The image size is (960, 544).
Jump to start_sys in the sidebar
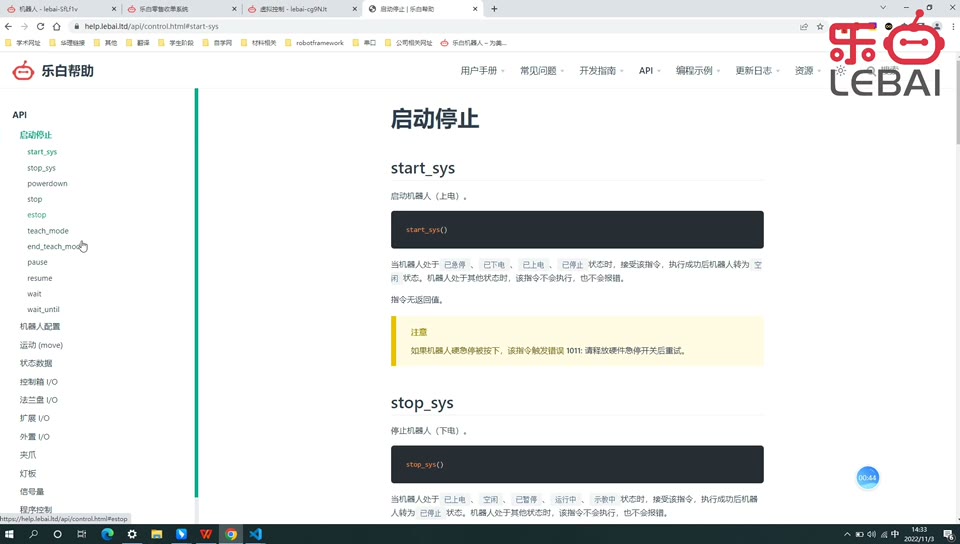click(x=42, y=152)
